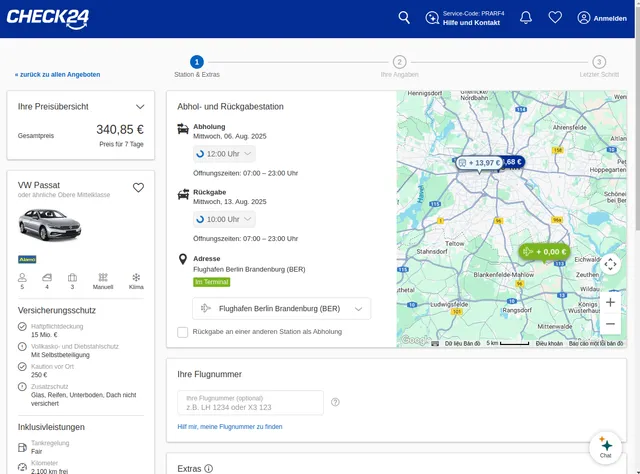Screen dimensions: 640x474
Task: Click the Anmelden login text
Action: [x=610, y=18]
